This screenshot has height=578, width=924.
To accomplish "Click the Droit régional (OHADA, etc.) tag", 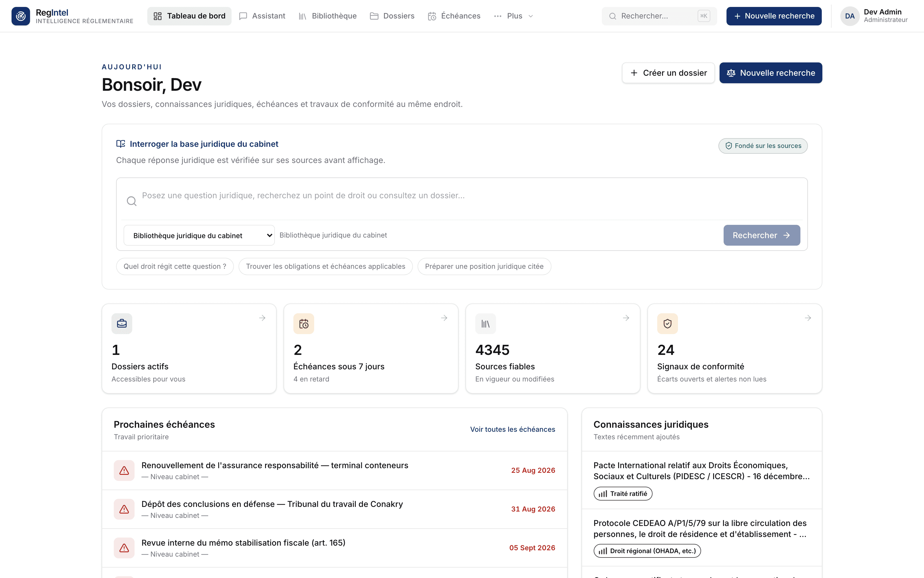I will coord(647,551).
